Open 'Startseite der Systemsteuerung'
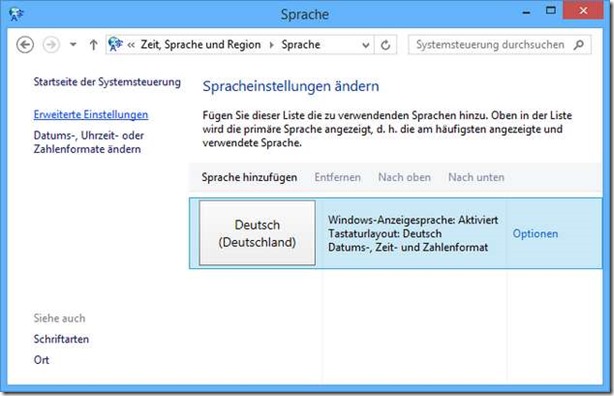The image size is (614, 396). pyautogui.click(x=107, y=82)
